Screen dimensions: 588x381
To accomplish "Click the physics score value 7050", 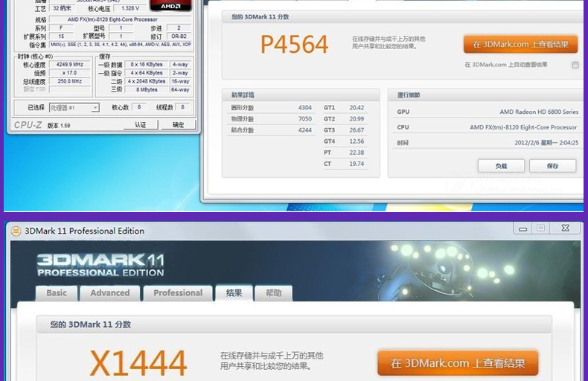I will point(305,119).
